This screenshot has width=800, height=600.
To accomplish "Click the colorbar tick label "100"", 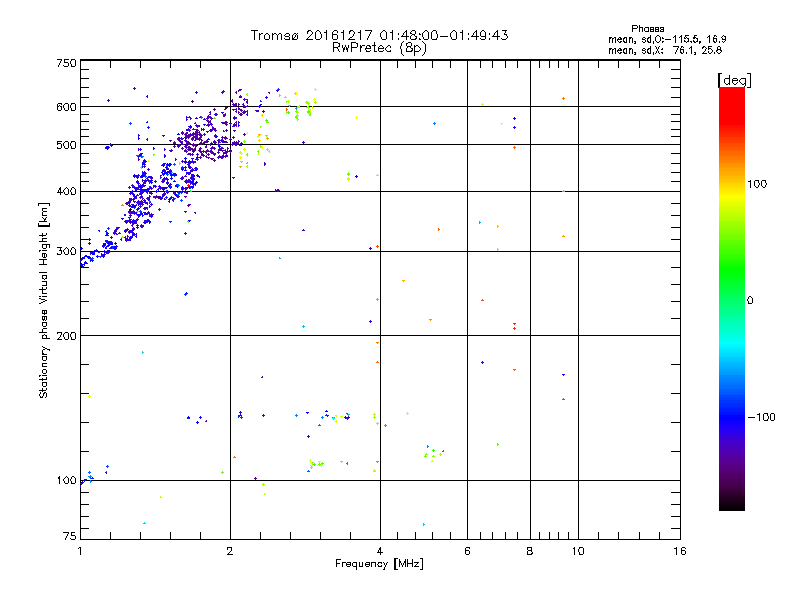I will coord(757,184).
